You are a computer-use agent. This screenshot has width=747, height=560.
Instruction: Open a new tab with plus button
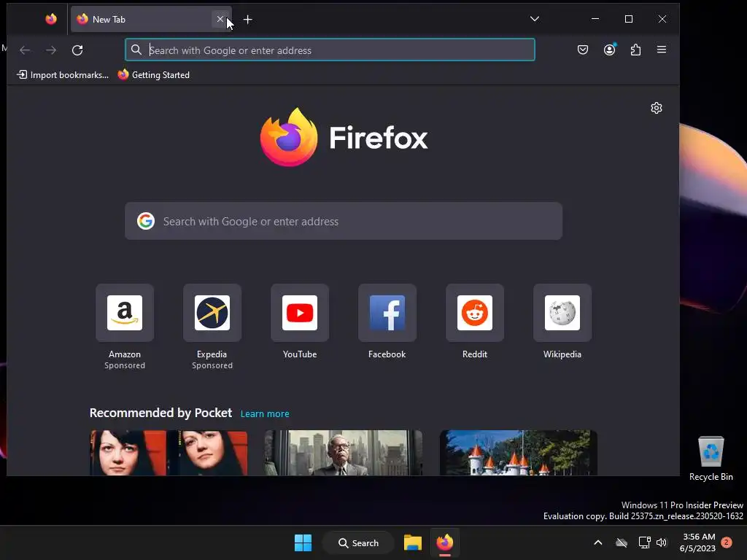click(x=248, y=20)
